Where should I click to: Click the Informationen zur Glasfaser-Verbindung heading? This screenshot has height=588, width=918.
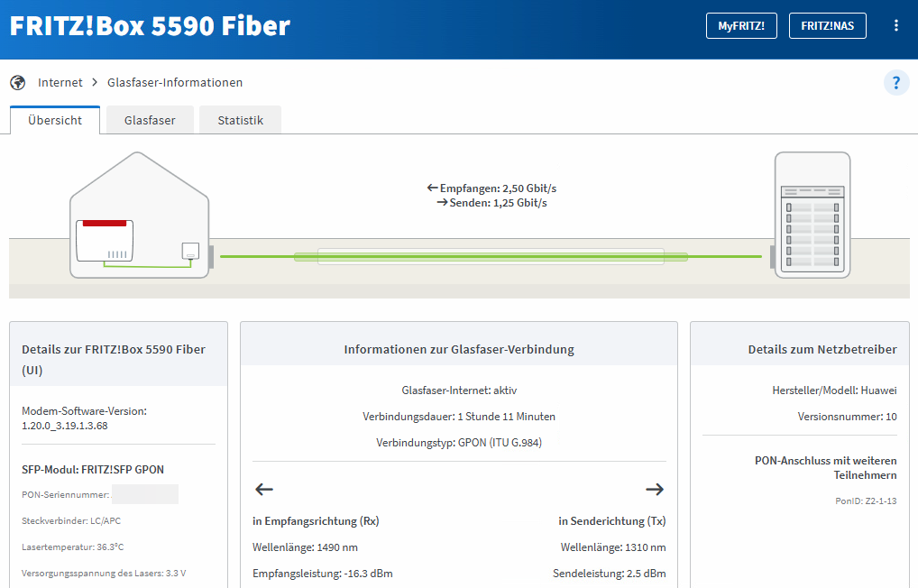[x=459, y=350]
